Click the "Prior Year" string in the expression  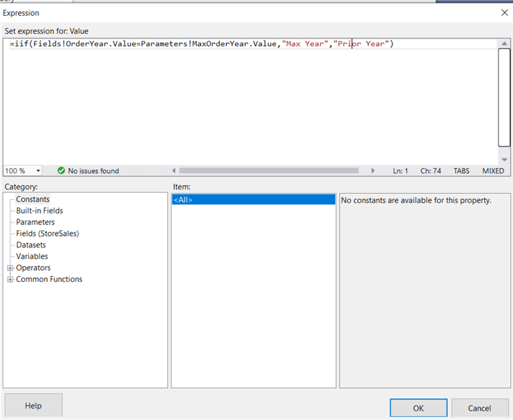[361, 44]
